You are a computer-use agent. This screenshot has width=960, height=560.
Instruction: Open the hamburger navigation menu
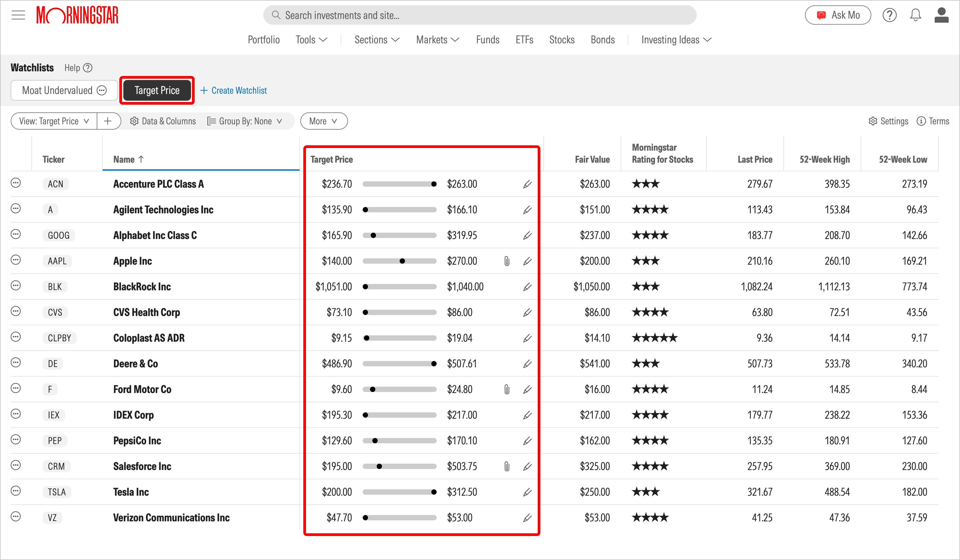[18, 15]
